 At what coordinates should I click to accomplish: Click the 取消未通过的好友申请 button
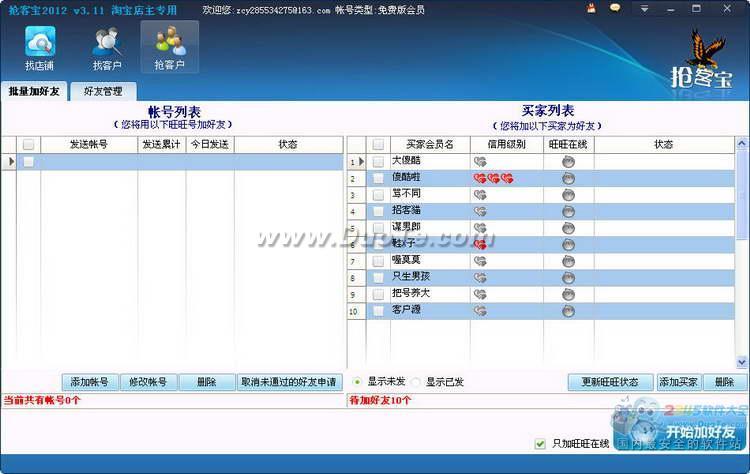click(289, 382)
